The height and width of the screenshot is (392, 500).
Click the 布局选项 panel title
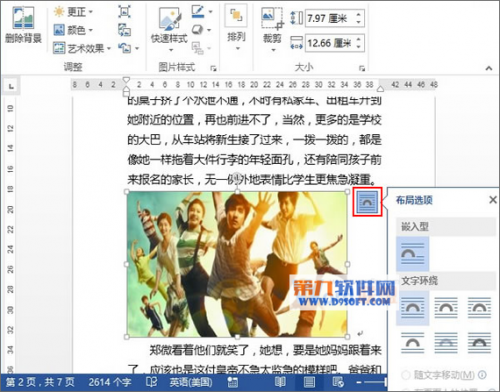point(414,200)
